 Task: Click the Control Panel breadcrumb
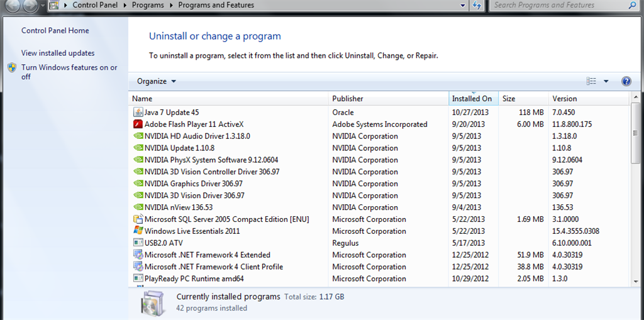tap(96, 5)
